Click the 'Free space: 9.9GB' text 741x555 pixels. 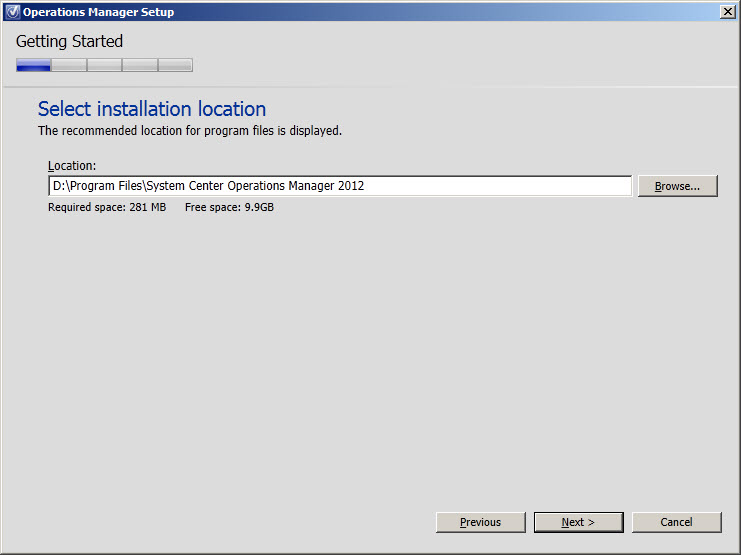(x=229, y=207)
